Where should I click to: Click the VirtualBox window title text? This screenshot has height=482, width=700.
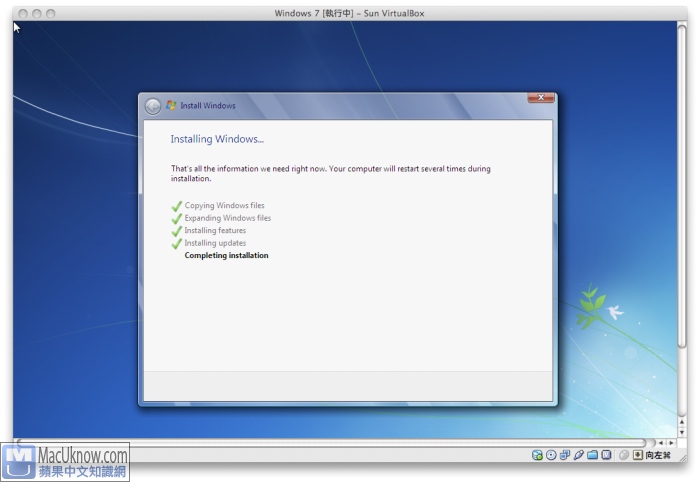point(349,13)
